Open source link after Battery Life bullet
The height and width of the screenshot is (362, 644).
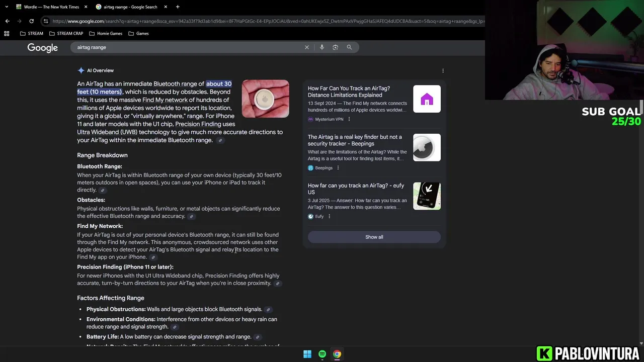[x=257, y=337]
